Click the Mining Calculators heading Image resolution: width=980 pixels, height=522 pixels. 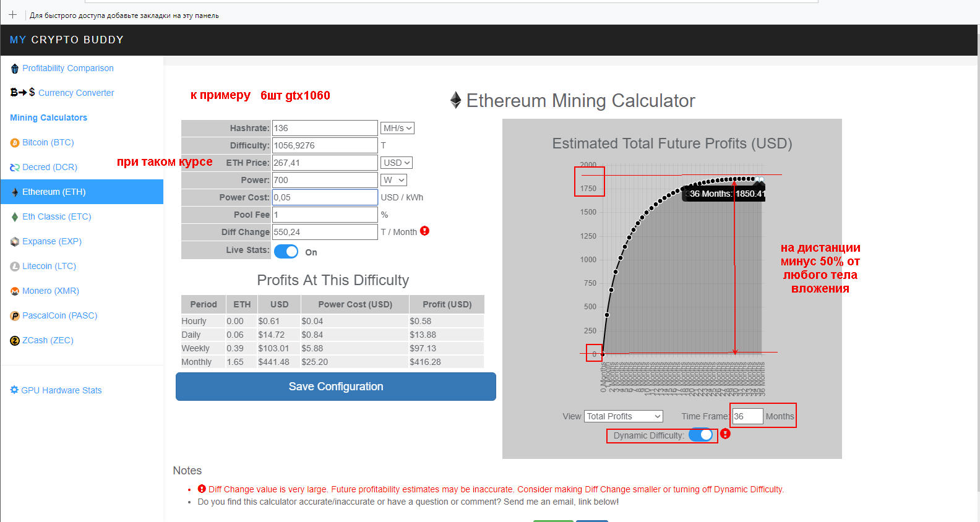(48, 118)
